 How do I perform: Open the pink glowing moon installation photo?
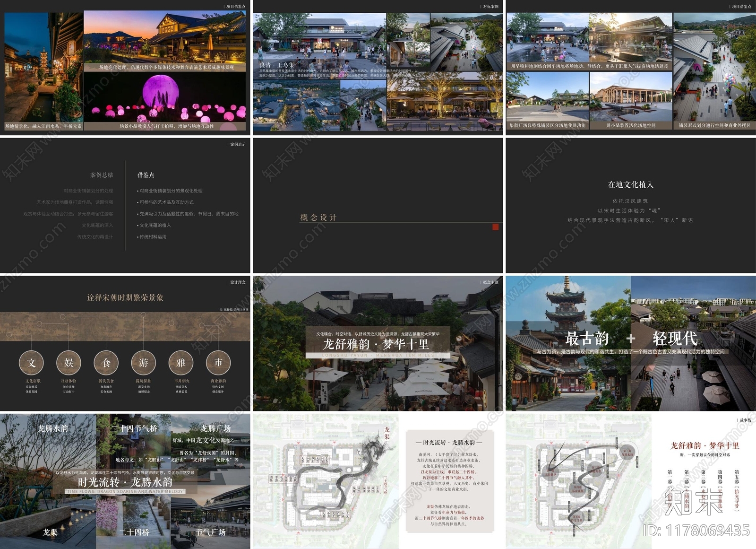point(165,97)
